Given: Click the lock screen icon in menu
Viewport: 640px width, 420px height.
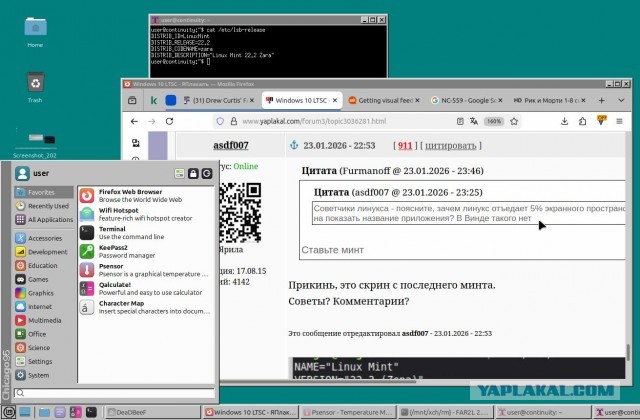Looking at the screenshot, I should tap(193, 173).
